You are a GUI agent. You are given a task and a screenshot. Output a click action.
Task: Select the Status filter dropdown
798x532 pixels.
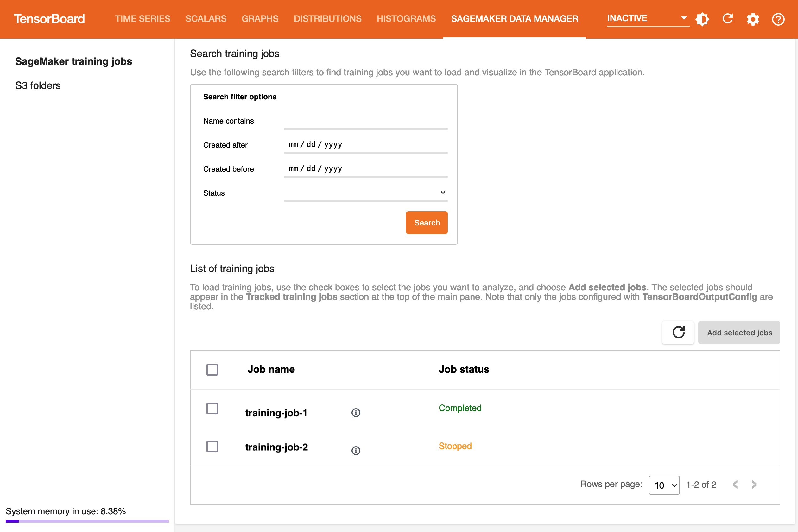pos(365,192)
